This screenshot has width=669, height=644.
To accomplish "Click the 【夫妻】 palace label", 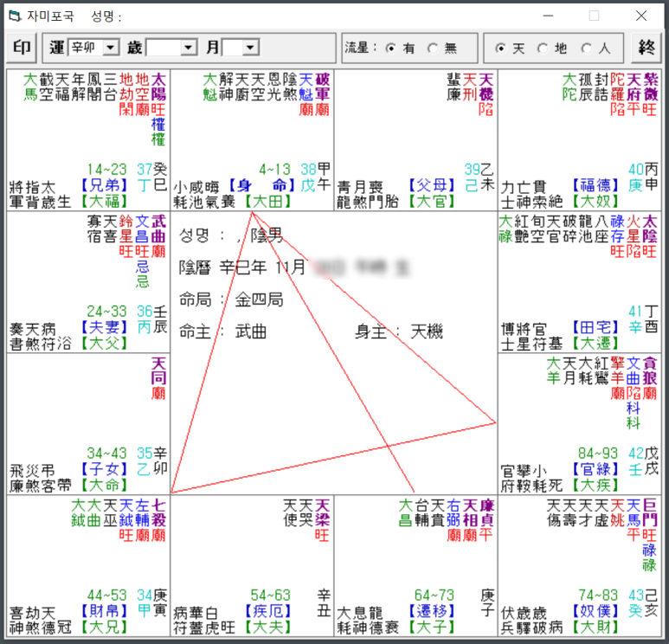I will 104,327.
